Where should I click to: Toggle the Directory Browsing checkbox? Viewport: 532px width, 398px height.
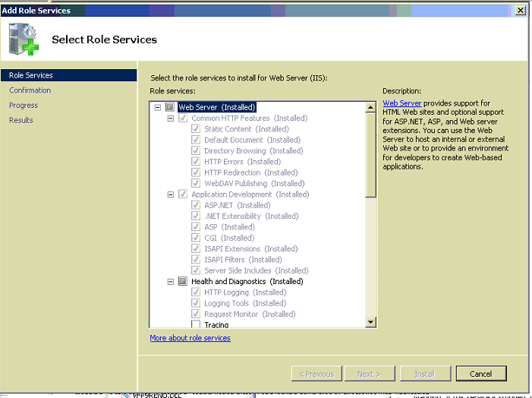pyautogui.click(x=196, y=151)
